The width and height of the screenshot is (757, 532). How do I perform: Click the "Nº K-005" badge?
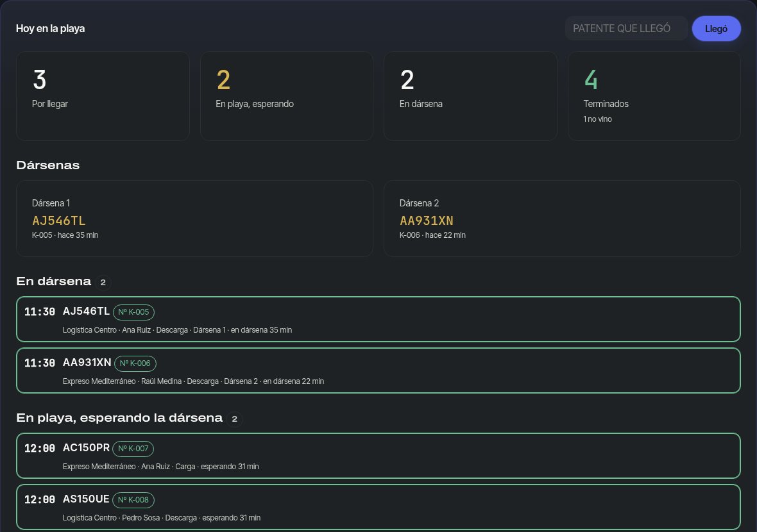(133, 312)
